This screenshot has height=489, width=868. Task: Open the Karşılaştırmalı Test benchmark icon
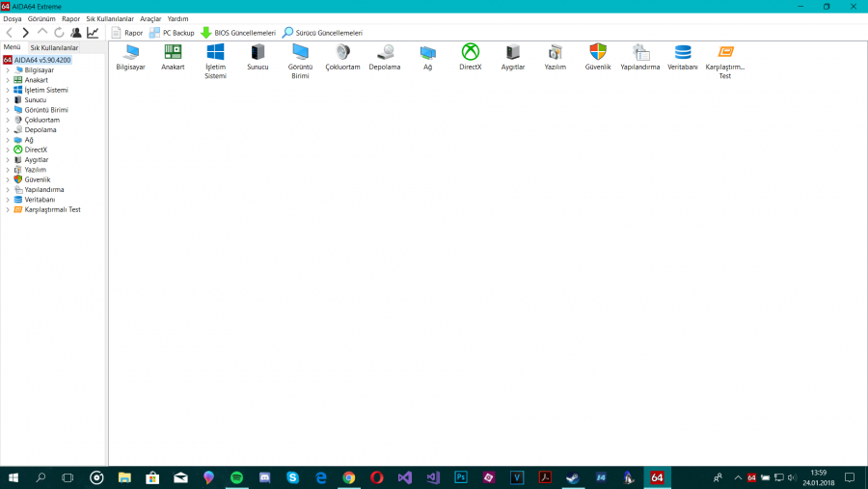click(x=725, y=53)
